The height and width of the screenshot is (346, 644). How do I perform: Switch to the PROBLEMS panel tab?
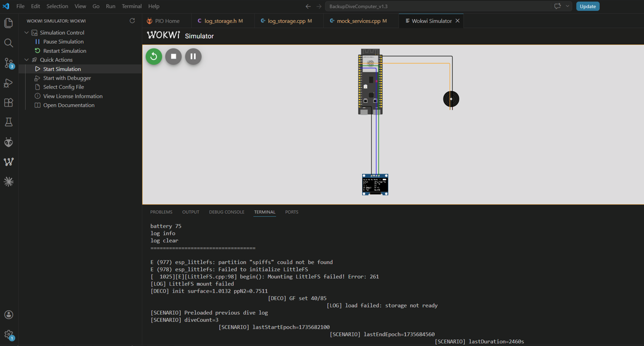pos(161,212)
